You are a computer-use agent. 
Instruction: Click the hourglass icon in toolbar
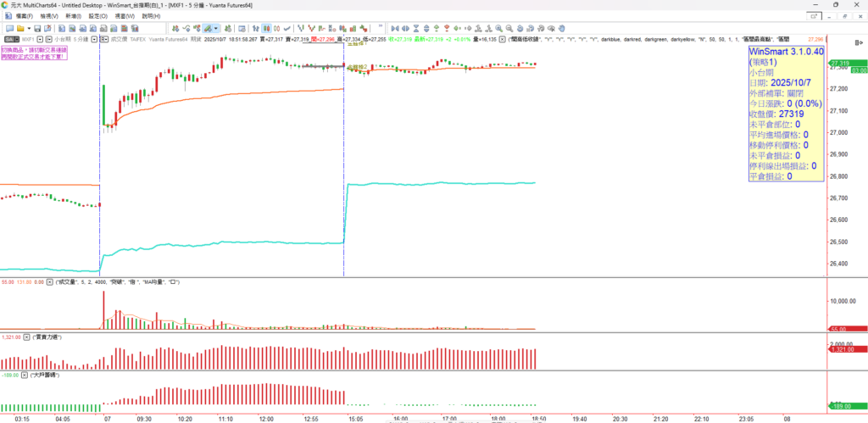416,28
